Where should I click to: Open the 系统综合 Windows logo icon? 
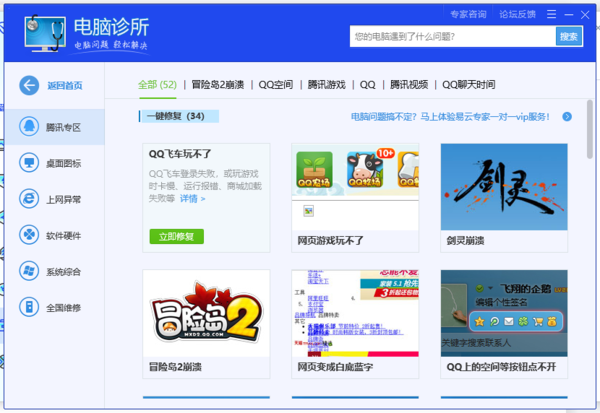tap(29, 271)
